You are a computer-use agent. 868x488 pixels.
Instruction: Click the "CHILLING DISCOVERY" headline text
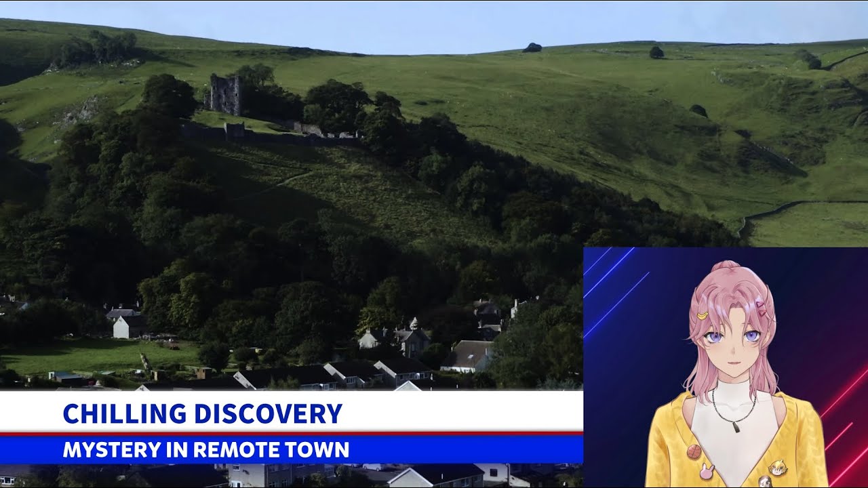pyautogui.click(x=202, y=413)
